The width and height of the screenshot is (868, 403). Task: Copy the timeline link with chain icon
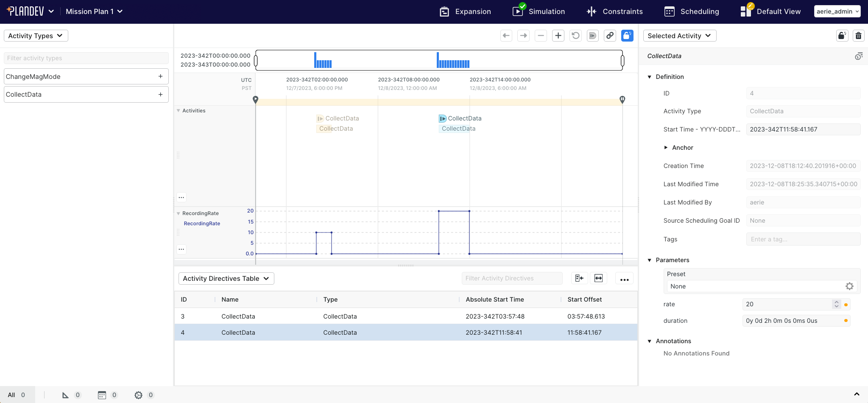610,36
